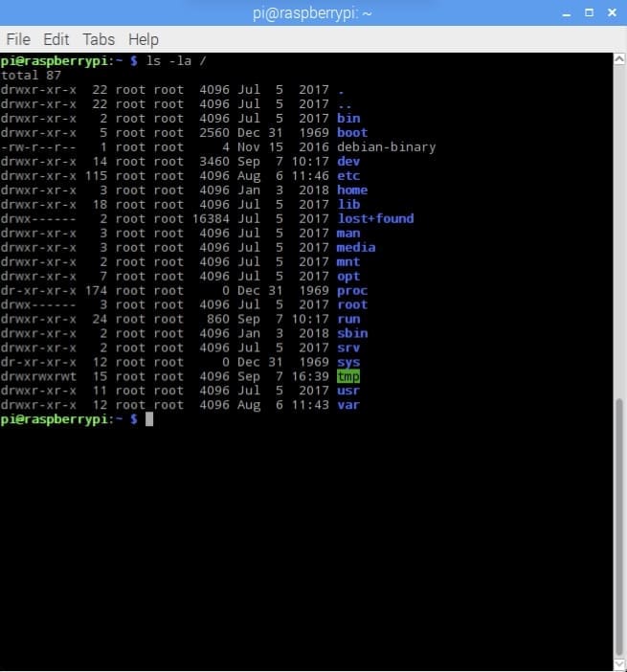Click the '115' link count of etc
Viewport: 627px width, 672px height.
click(96, 176)
